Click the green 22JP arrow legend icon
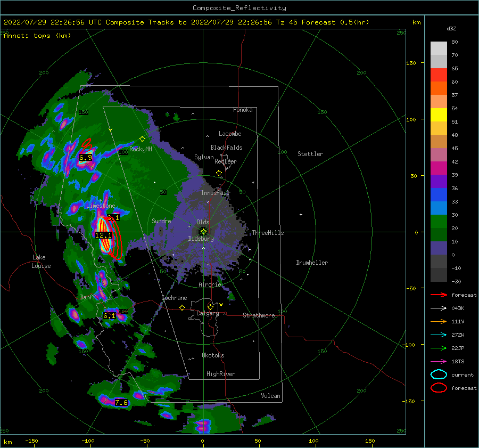The image size is (479, 448). pos(439,348)
